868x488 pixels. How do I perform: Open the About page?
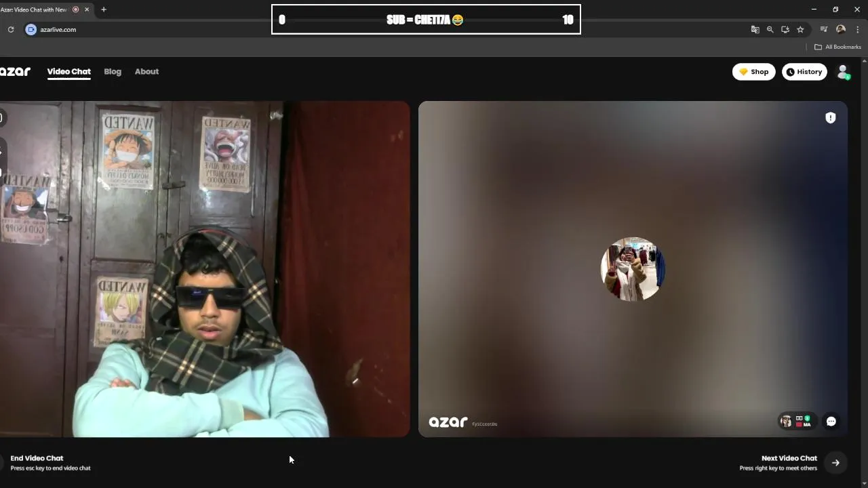click(x=146, y=71)
